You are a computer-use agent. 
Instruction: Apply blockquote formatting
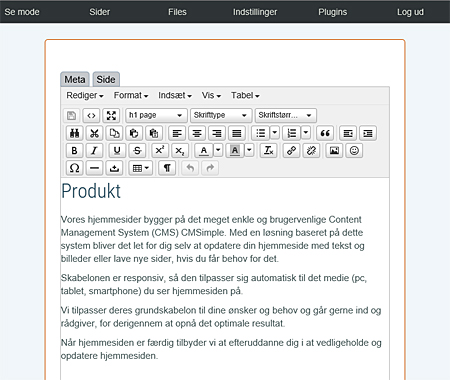(325, 133)
